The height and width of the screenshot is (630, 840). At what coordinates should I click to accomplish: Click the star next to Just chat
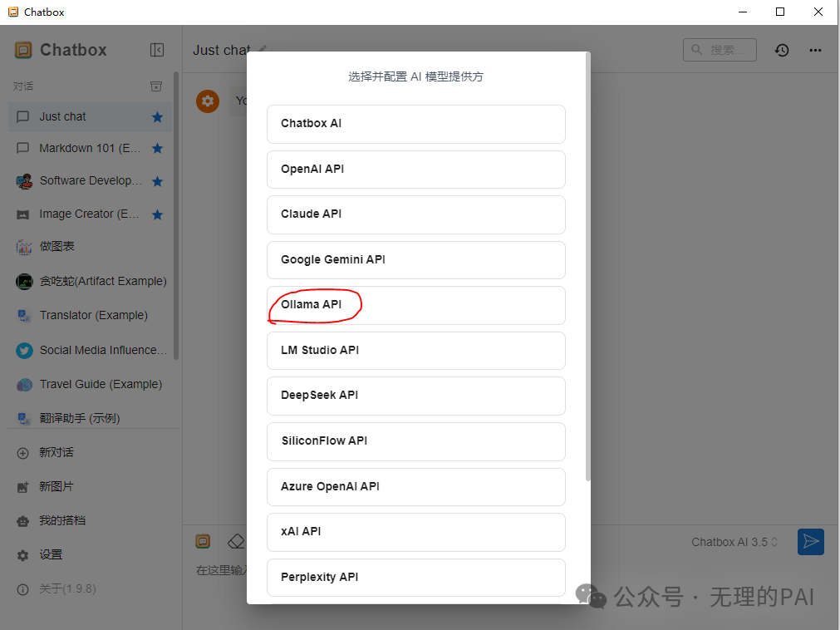click(157, 117)
